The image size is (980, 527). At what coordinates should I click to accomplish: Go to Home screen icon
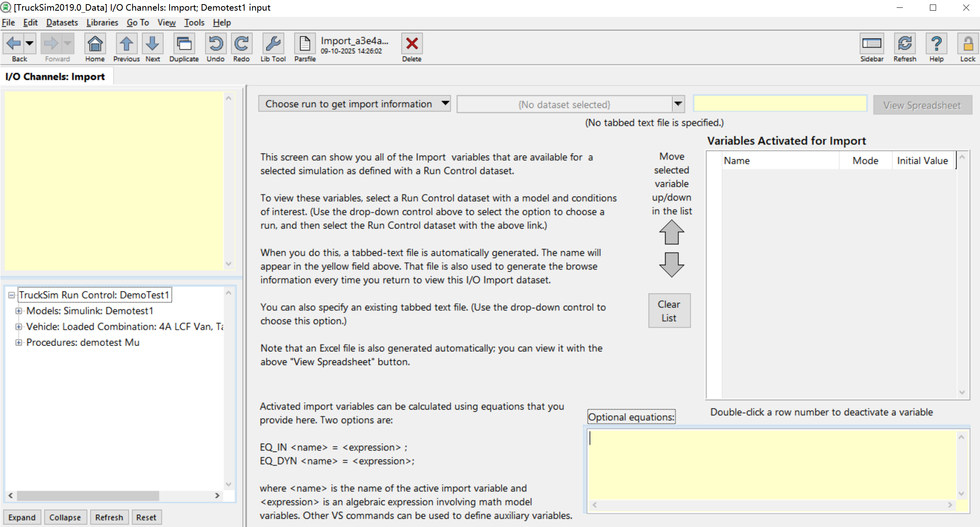[95, 44]
